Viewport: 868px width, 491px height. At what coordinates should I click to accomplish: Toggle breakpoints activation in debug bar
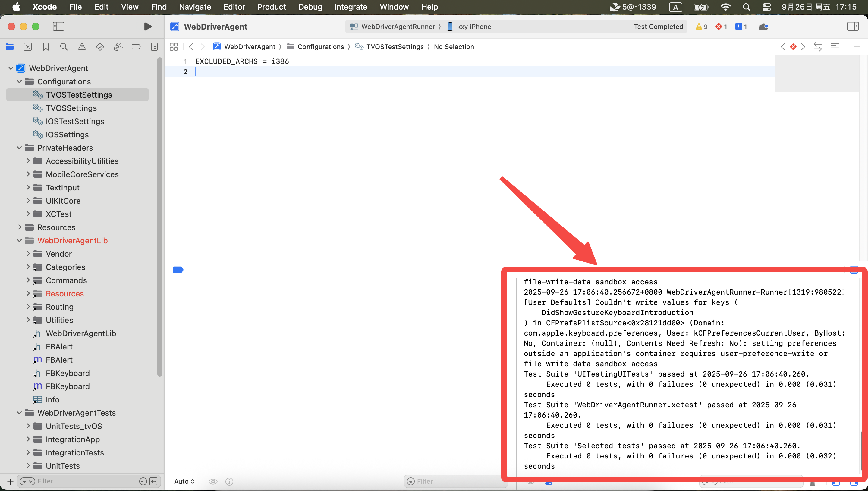[178, 270]
